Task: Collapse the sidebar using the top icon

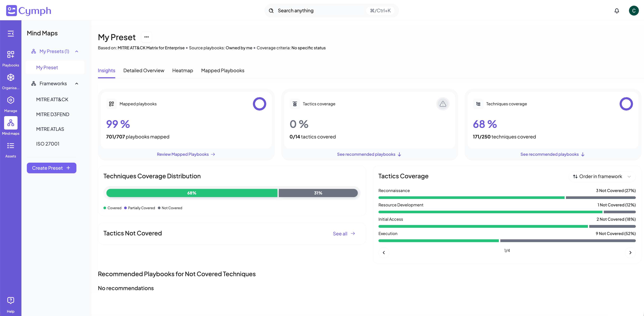Action: click(11, 33)
